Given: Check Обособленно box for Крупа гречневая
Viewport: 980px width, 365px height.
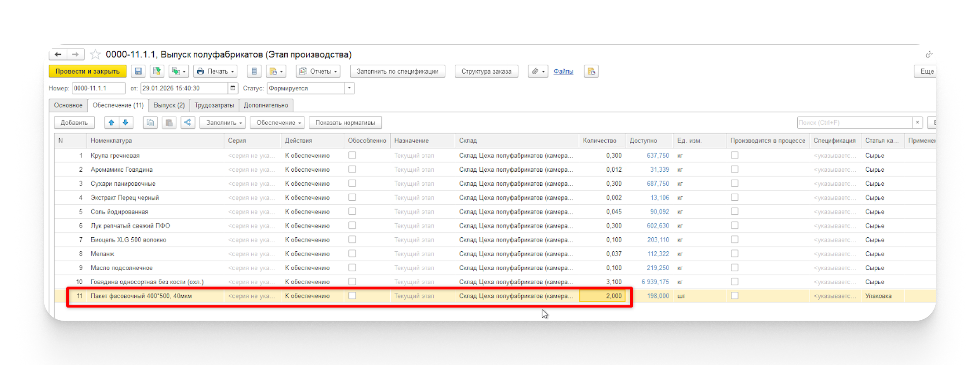Looking at the screenshot, I should 352,155.
